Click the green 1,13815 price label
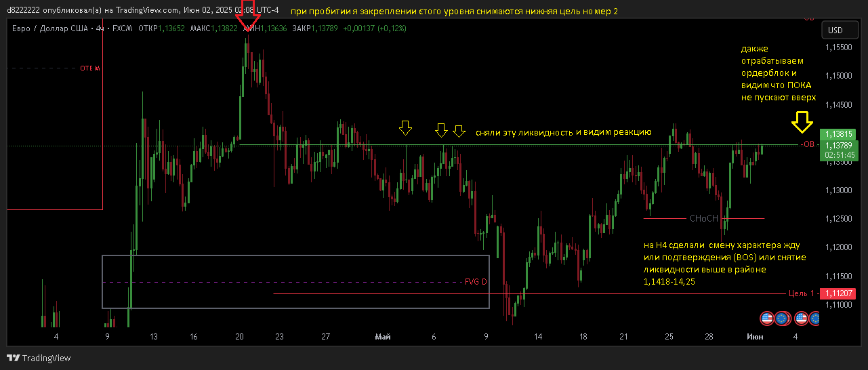The height and width of the screenshot is (370, 868). 838,134
